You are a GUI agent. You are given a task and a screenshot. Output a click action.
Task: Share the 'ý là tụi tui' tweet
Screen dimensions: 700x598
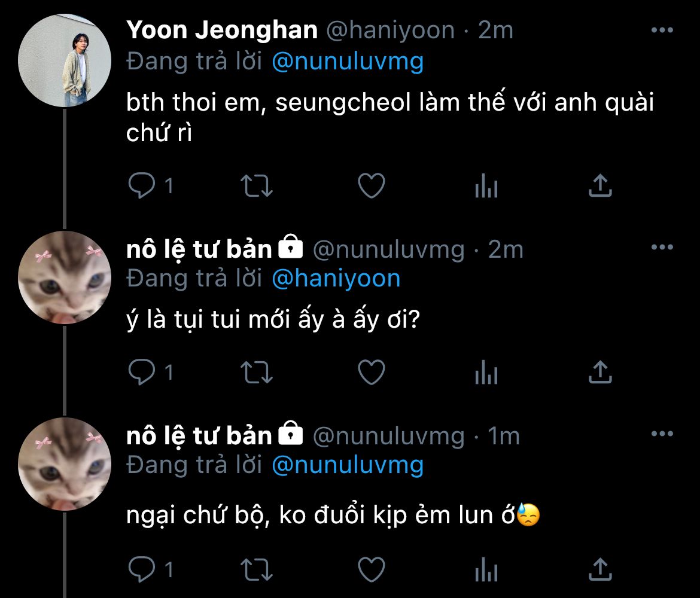click(599, 373)
